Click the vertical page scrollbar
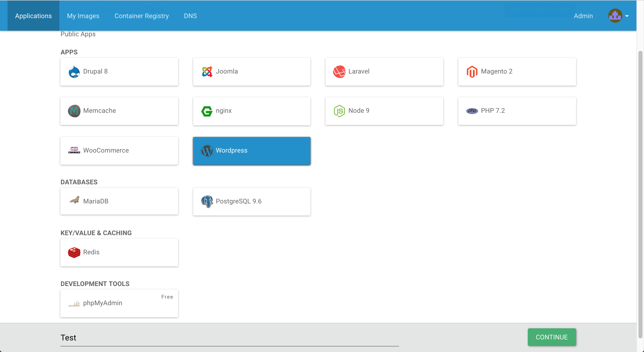 click(x=640, y=194)
